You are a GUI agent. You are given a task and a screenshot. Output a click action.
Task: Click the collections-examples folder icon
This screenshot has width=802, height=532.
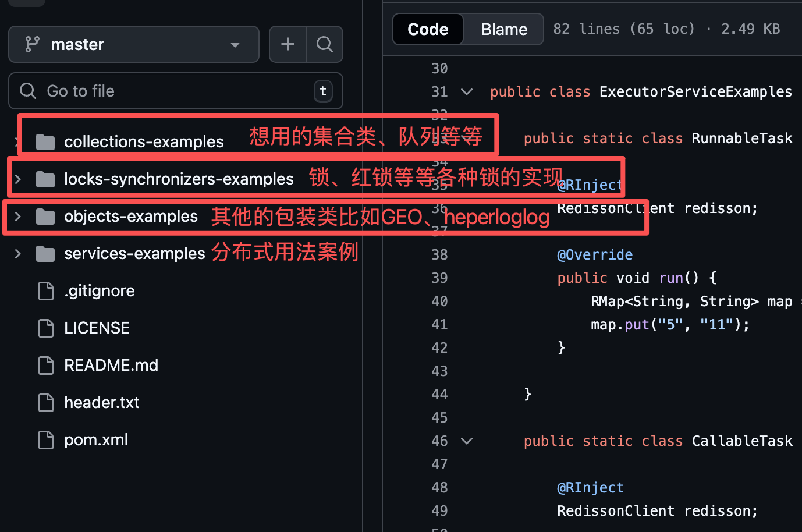45,141
